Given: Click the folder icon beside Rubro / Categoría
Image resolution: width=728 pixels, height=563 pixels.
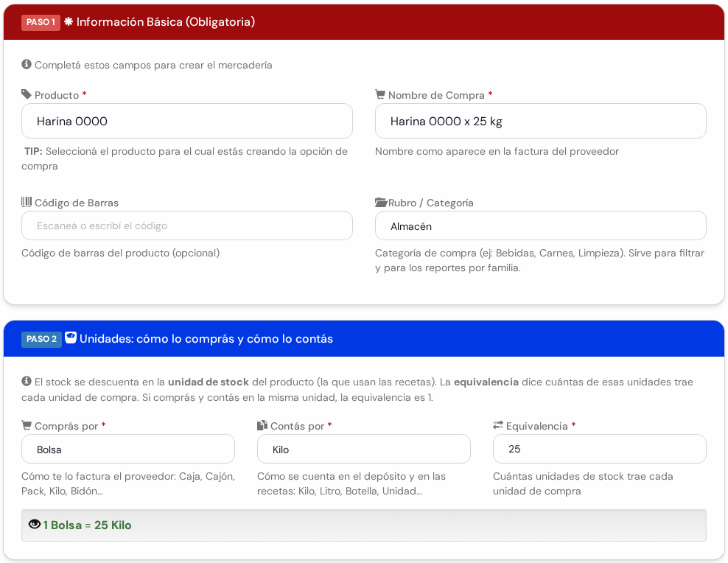Looking at the screenshot, I should pyautogui.click(x=381, y=203).
